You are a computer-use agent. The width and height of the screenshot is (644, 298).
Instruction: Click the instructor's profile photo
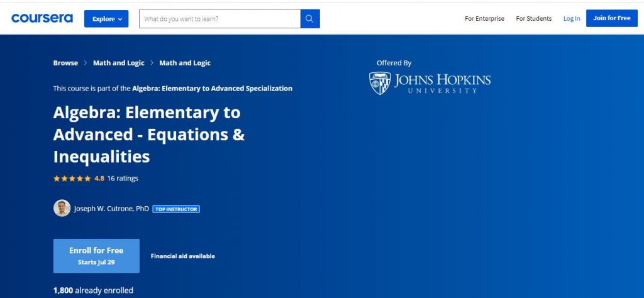point(62,208)
